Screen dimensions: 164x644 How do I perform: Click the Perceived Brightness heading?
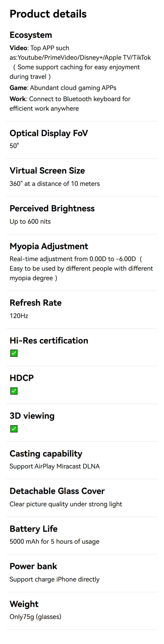(x=52, y=209)
